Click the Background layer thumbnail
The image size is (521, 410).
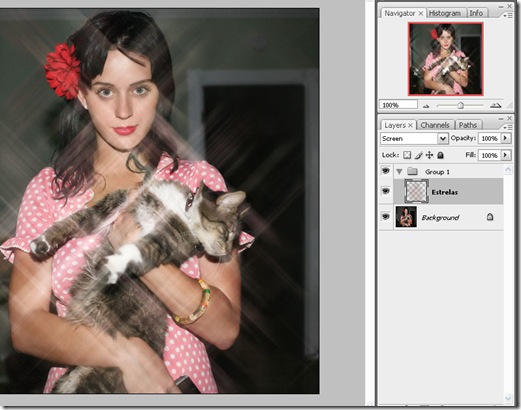[x=406, y=217]
